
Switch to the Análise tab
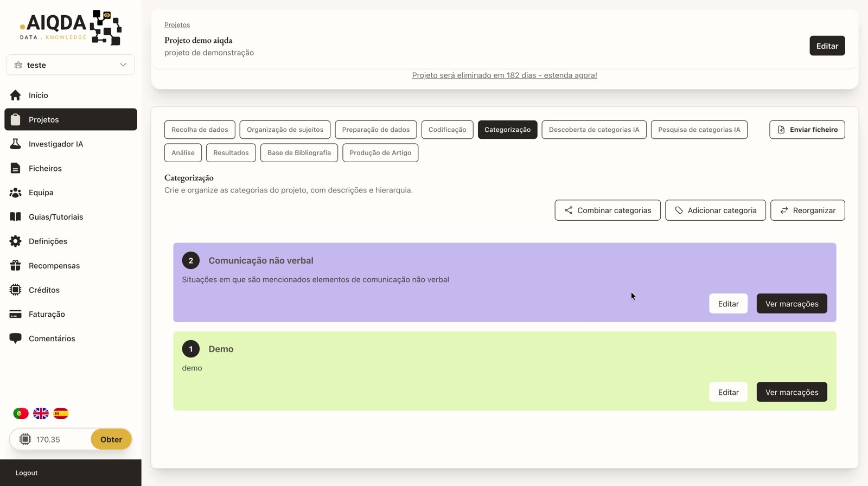click(x=183, y=153)
